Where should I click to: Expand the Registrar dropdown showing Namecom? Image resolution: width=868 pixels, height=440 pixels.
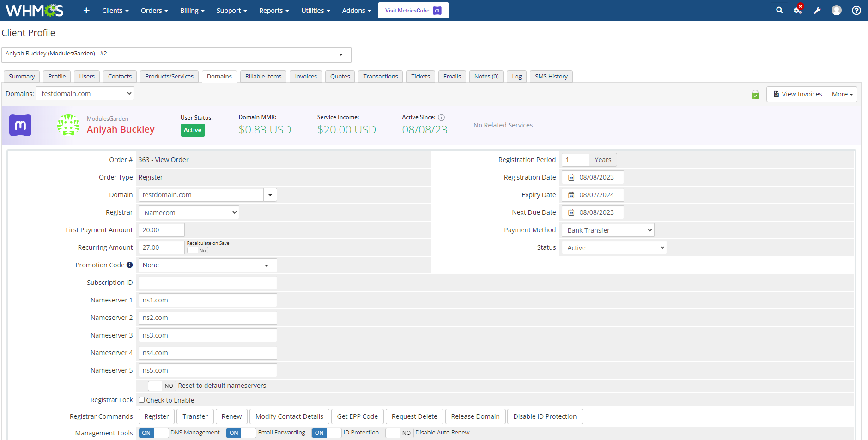(189, 212)
